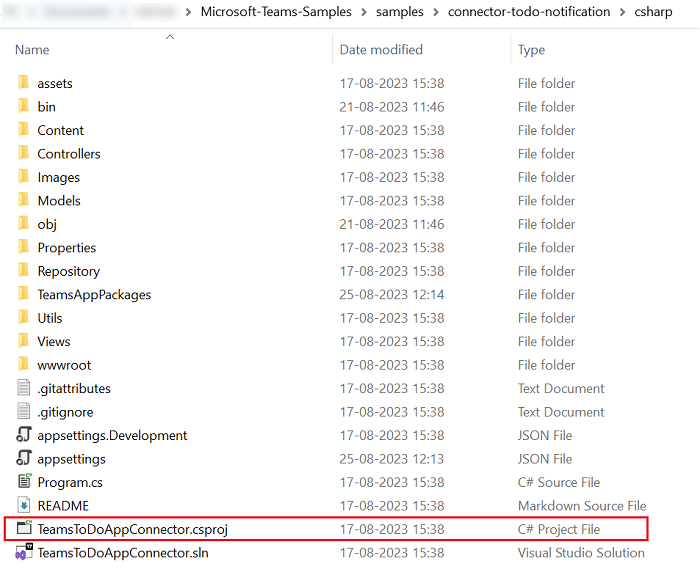Select the obj folder icon
This screenshot has height=572, width=700.
click(24, 224)
